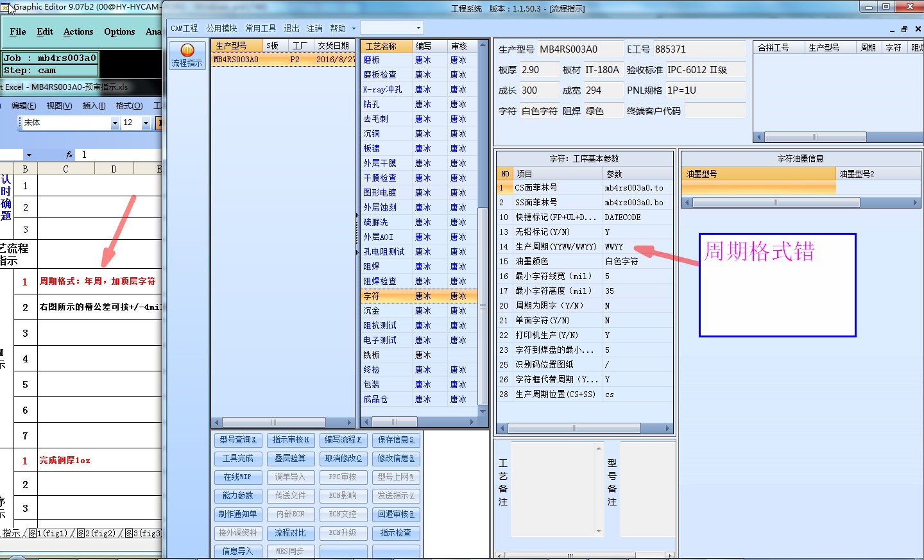Click the job list horizontal scrollbar
The image size is (924, 560).
coord(283,422)
